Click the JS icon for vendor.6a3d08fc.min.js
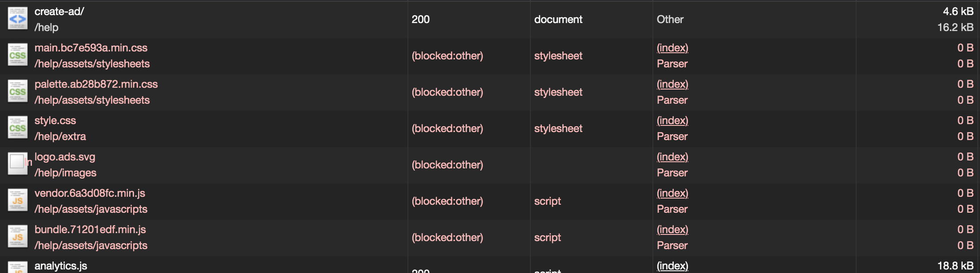Image resolution: width=980 pixels, height=273 pixels. point(17,201)
